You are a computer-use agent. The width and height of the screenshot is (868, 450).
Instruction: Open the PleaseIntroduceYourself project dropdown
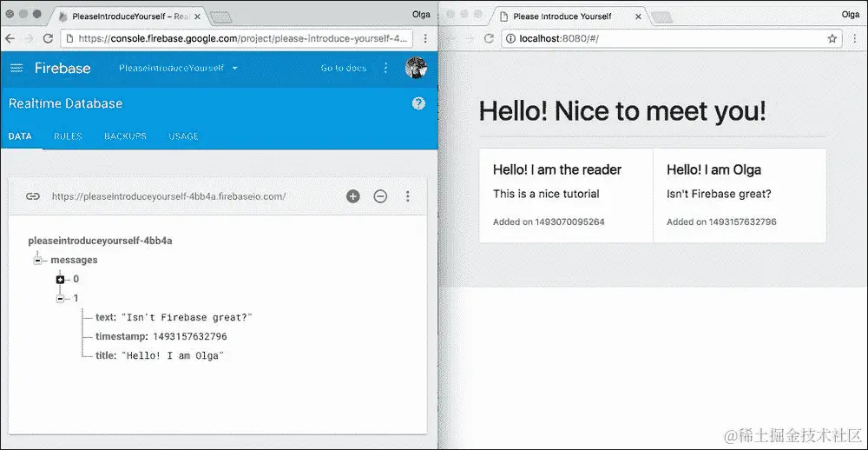(178, 68)
